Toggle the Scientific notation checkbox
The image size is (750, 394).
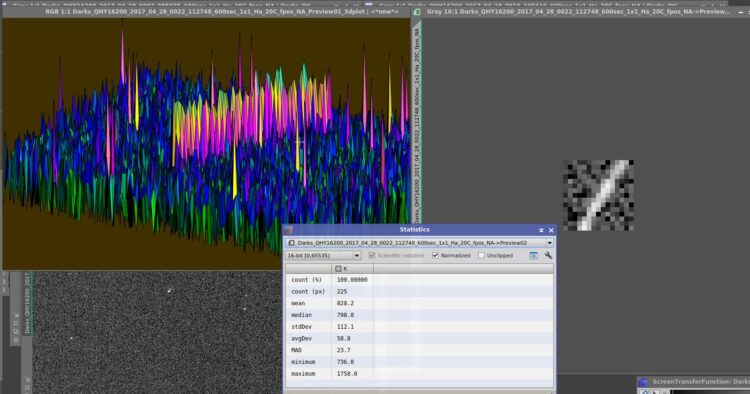[372, 255]
